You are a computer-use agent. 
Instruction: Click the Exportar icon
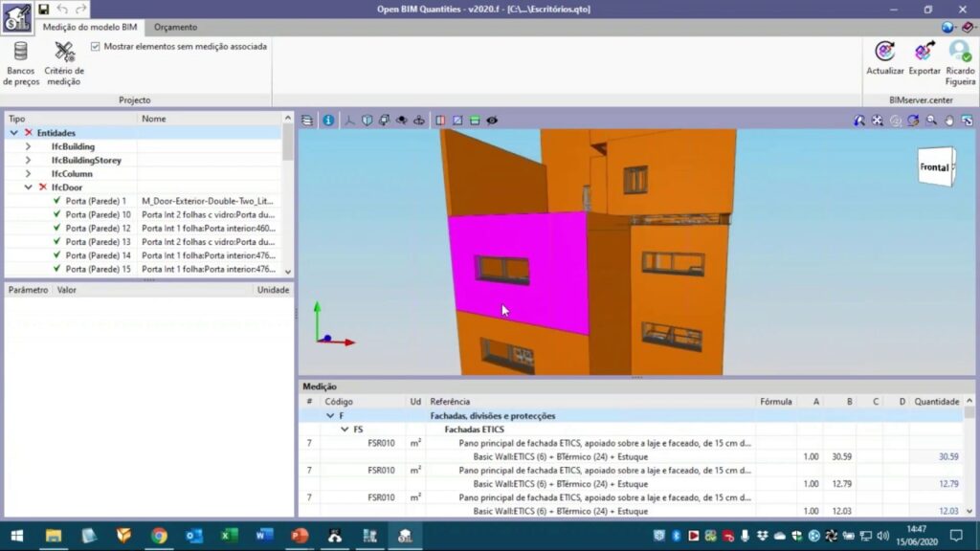(x=924, y=53)
